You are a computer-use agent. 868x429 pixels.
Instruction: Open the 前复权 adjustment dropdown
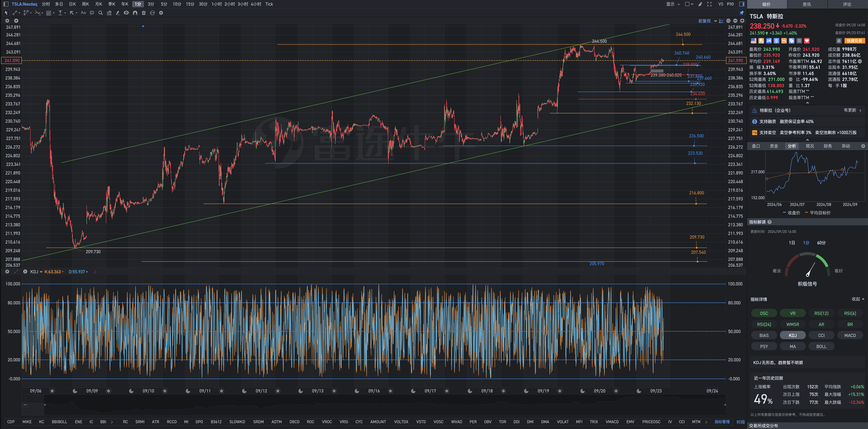pyautogui.click(x=707, y=21)
